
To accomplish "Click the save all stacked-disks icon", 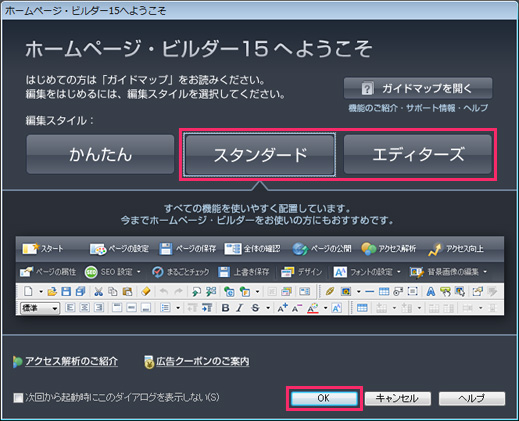I will (80, 292).
